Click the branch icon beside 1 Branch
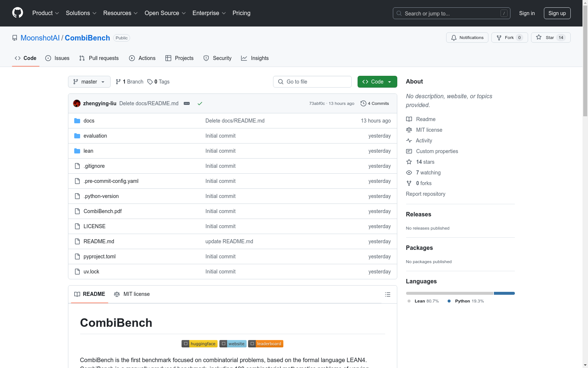The height and width of the screenshot is (368, 588). tap(118, 82)
